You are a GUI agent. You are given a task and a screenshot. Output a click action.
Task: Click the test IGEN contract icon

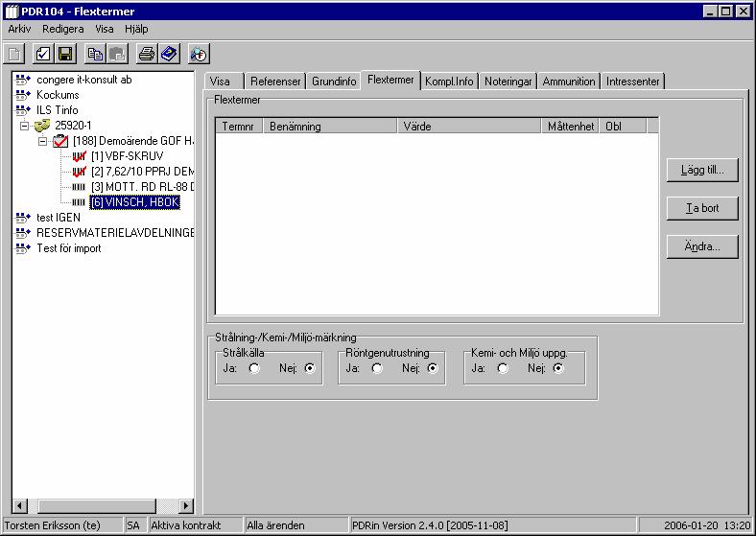tap(23, 218)
